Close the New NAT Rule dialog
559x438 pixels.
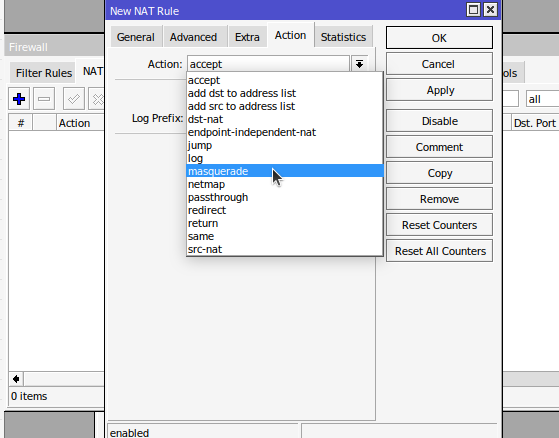point(491,10)
